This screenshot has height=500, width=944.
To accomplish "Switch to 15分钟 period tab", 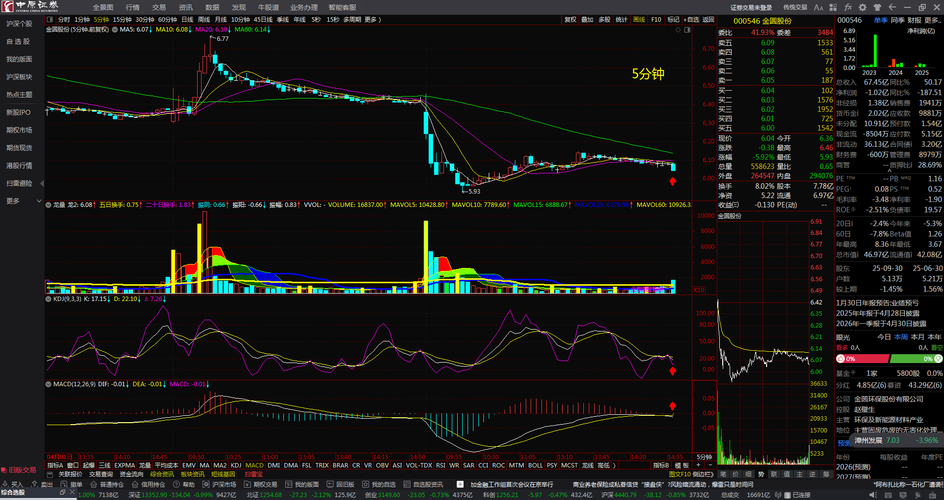I will pos(122,19).
